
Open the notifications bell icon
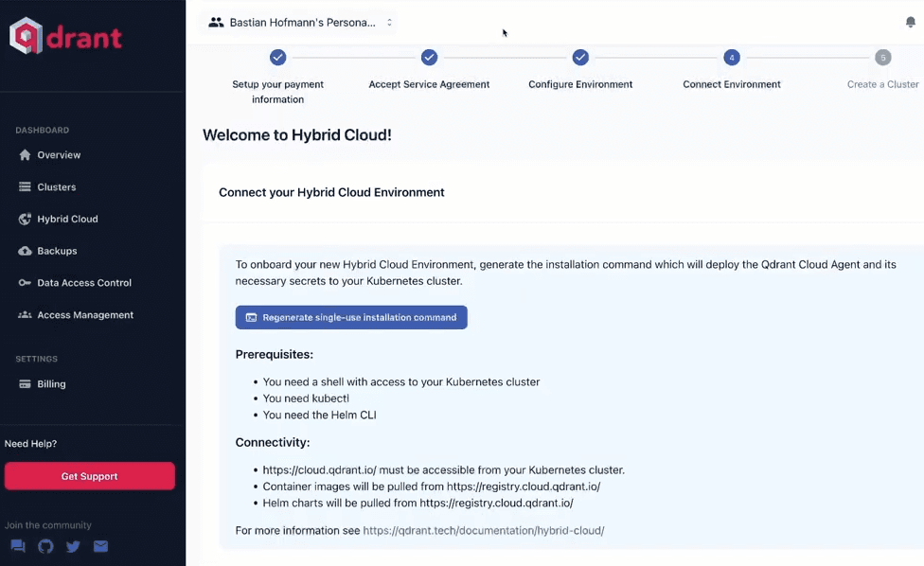click(x=911, y=23)
